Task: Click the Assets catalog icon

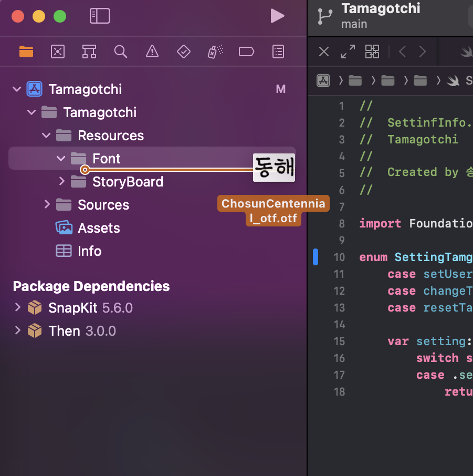Action: pyautogui.click(x=64, y=227)
